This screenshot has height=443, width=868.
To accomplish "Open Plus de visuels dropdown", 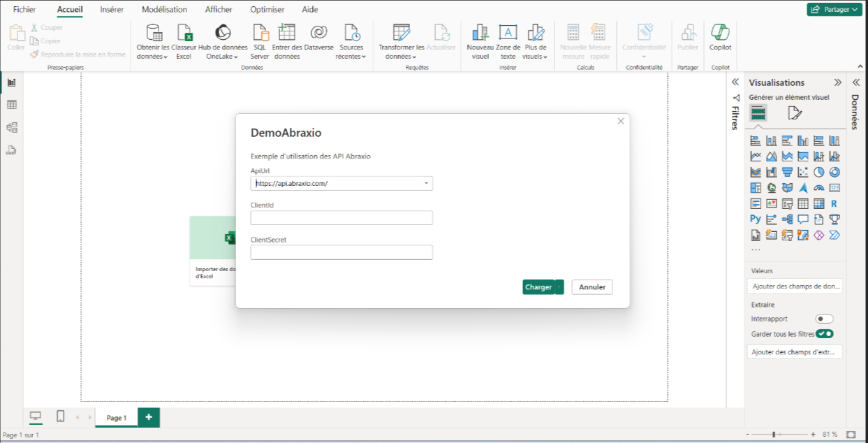I will (536, 41).
